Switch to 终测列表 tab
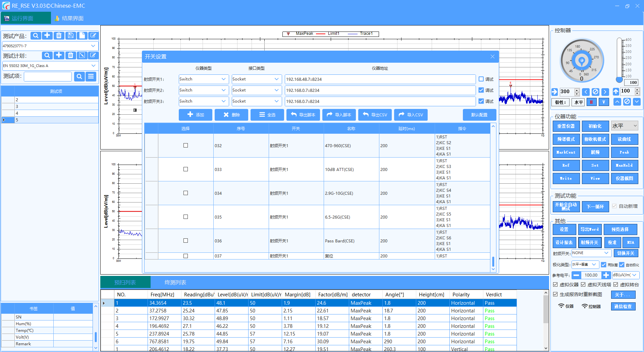Screen dimensions: 644x352 tap(175, 283)
